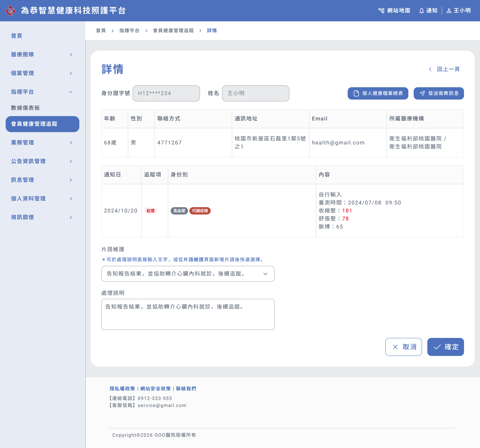Open the 片語維護 phrase dropdown
The image size is (480, 448).
pyautogui.click(x=188, y=274)
